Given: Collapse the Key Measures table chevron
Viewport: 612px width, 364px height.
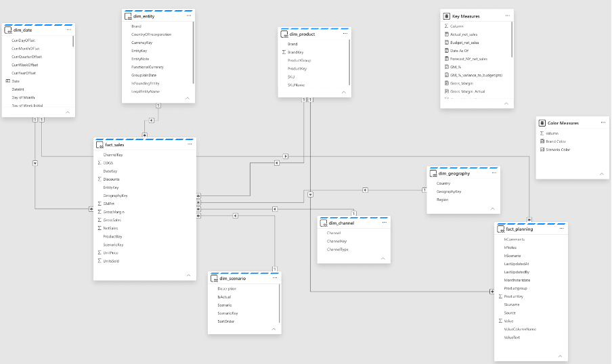Looking at the screenshot, I should coord(506,104).
